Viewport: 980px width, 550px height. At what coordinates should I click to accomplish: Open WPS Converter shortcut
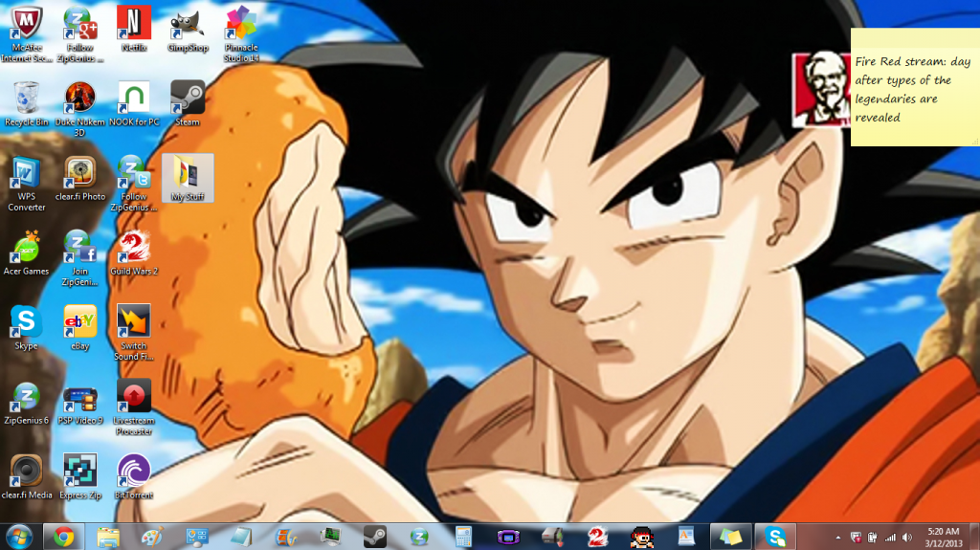pos(26,183)
